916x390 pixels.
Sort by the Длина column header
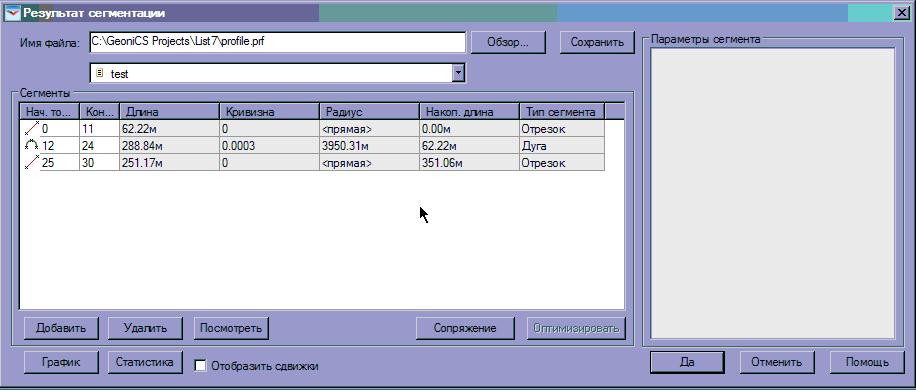point(170,112)
